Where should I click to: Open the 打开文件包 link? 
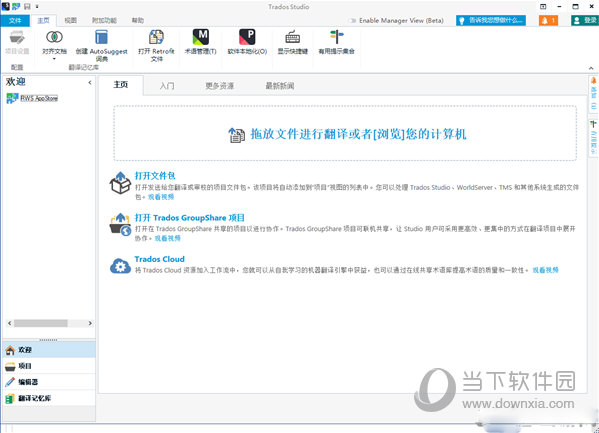155,175
